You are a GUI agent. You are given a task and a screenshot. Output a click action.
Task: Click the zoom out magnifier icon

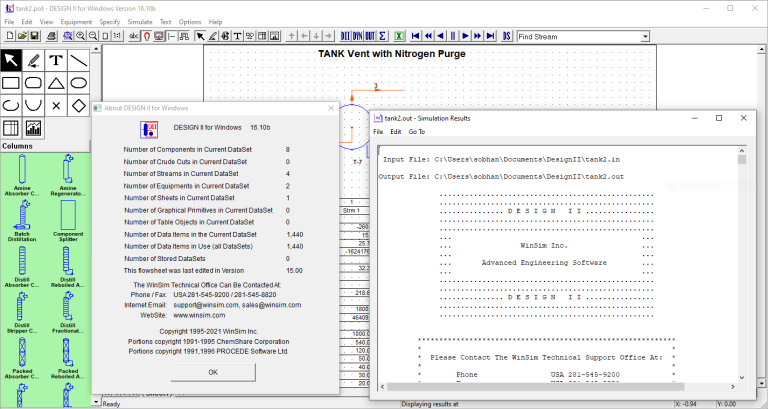pyautogui.click(x=93, y=36)
